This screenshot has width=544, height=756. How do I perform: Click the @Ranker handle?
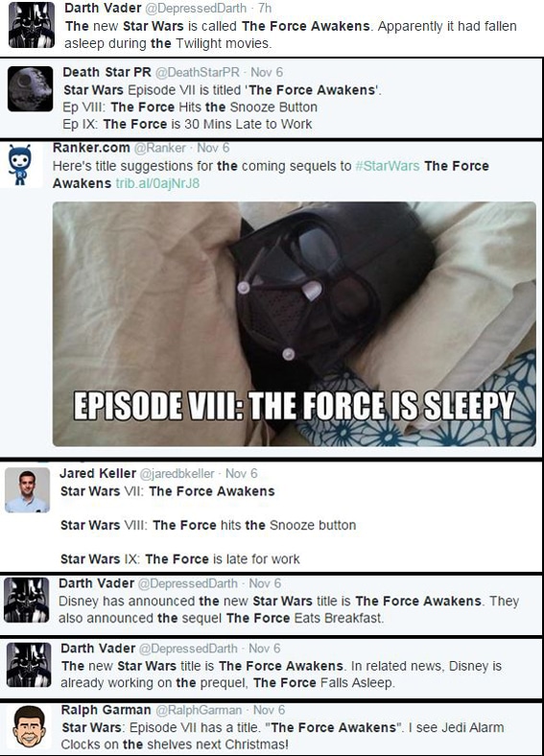click(159, 148)
